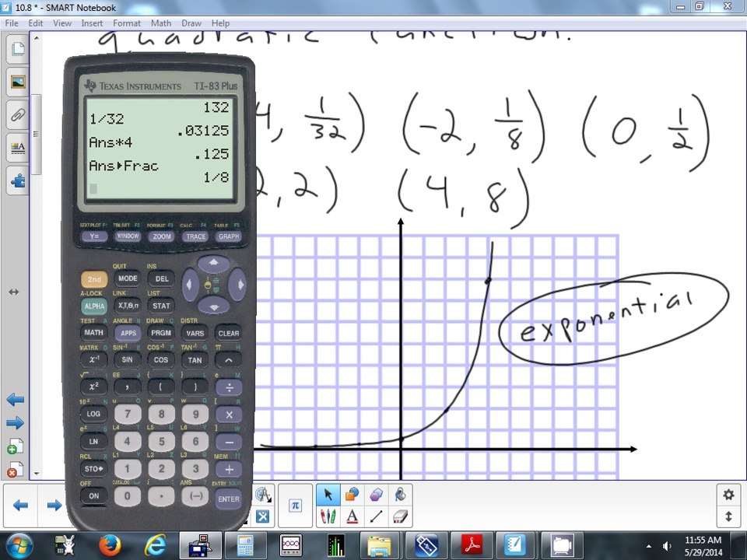The height and width of the screenshot is (560, 747).
Task: Click page scrollbar down arrow
Action: click(x=37, y=474)
